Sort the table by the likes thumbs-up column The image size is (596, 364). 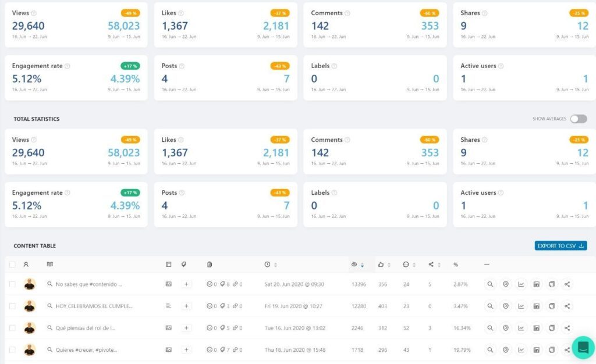pos(383,265)
